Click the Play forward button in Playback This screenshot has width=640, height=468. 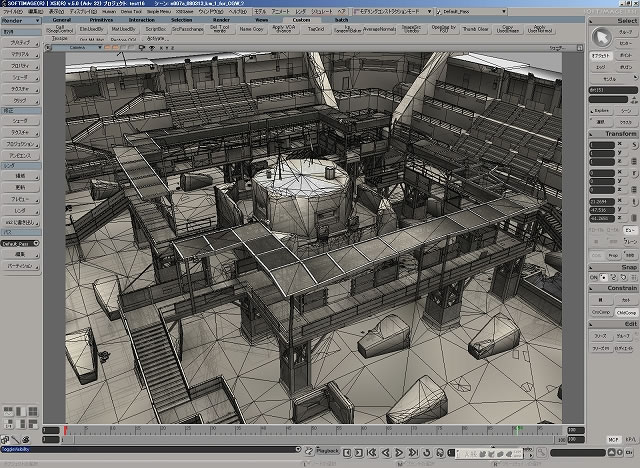click(397, 451)
